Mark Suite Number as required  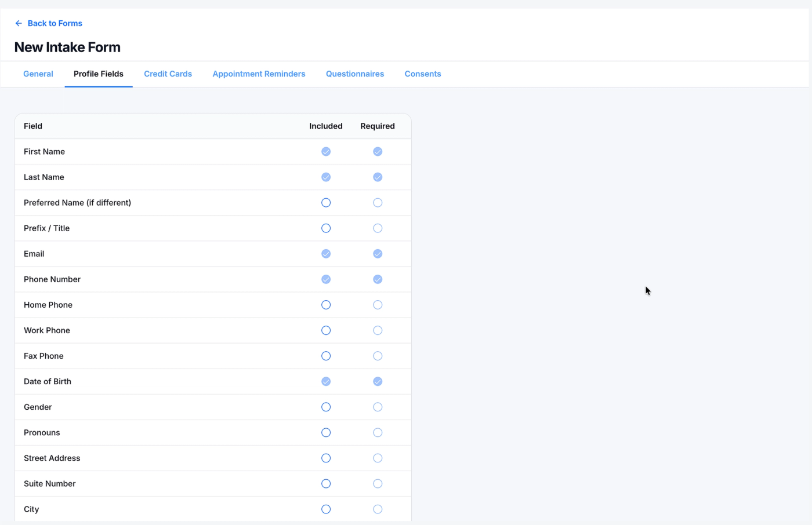tap(378, 483)
